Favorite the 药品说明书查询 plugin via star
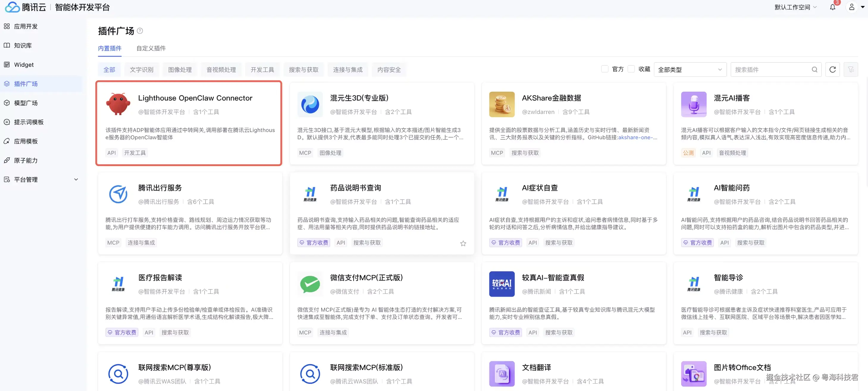 click(463, 243)
